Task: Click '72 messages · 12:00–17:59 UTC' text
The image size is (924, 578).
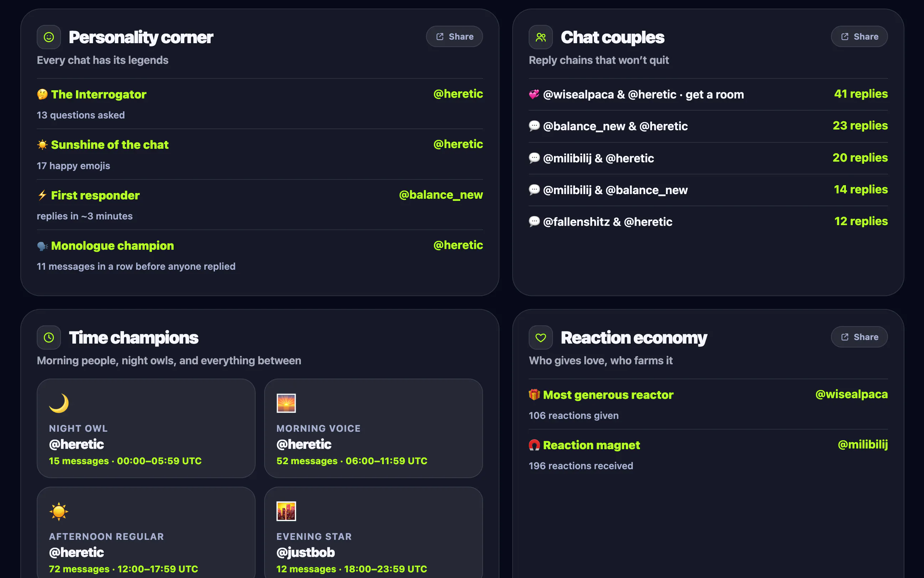Action: point(123,569)
